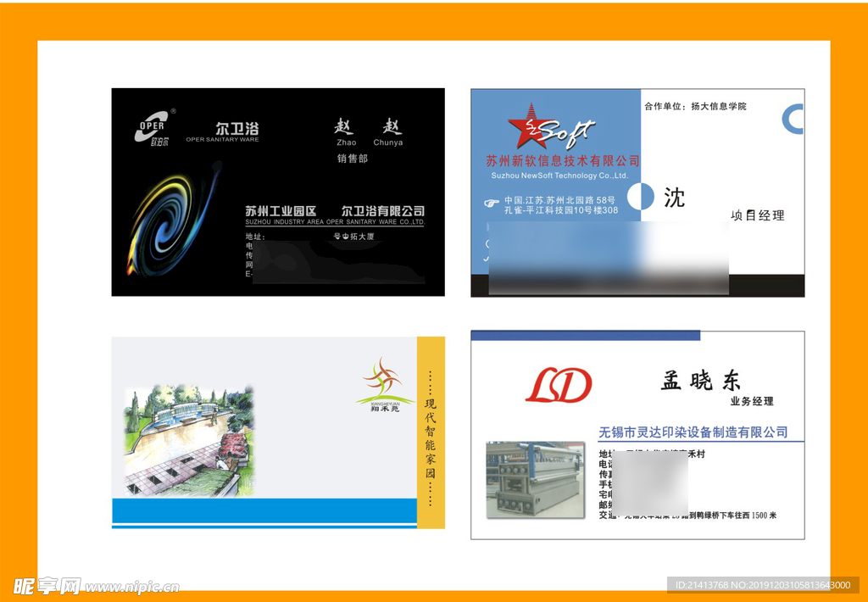Screen dimensions: 868x602
Task: Click the red 苏州新软信息技术有限公司 title
Action: click(563, 161)
